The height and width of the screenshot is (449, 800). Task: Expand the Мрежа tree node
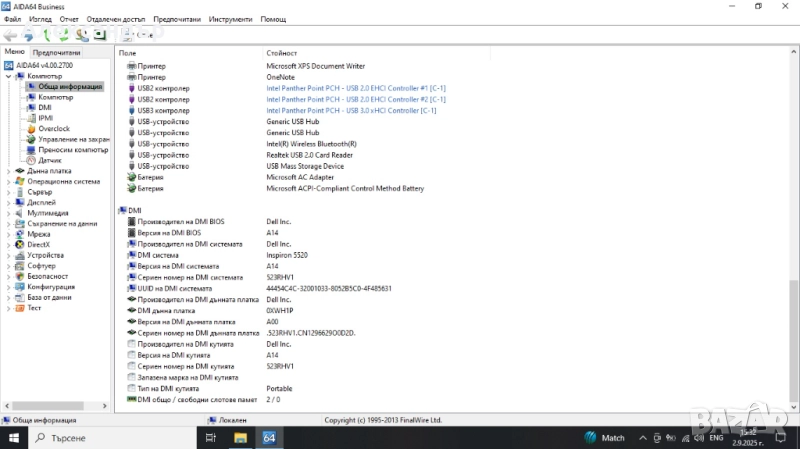9,234
